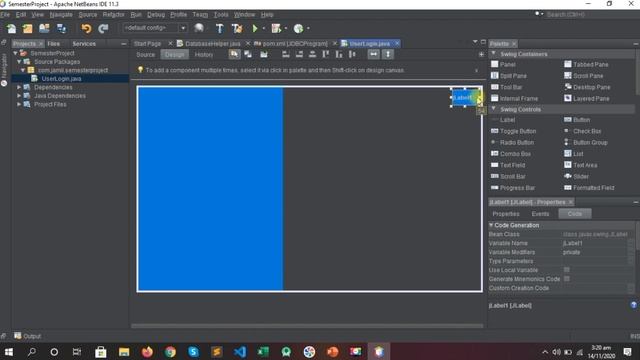This screenshot has width=640, height=360.
Task: Open Visual Studio Code from taskbar
Action: pos(240,351)
